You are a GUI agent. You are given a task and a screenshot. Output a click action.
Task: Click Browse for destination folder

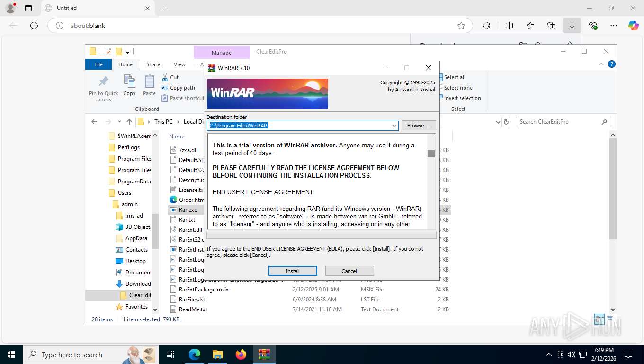[x=419, y=126]
